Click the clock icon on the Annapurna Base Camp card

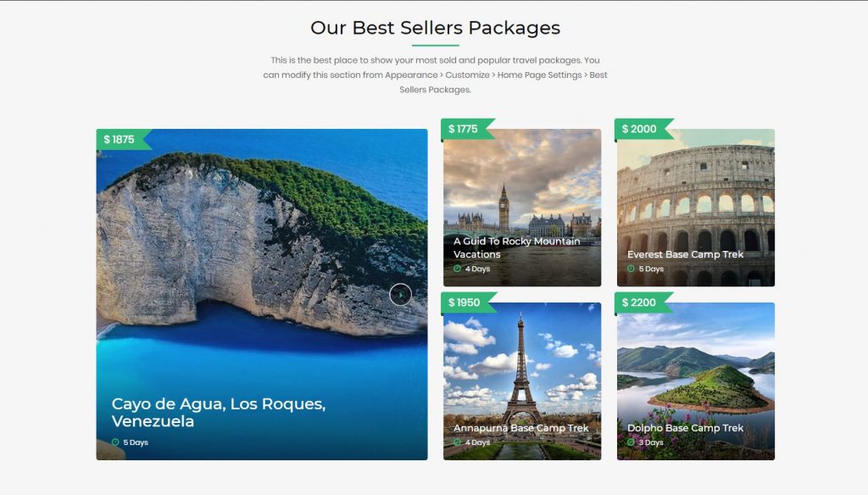(457, 442)
